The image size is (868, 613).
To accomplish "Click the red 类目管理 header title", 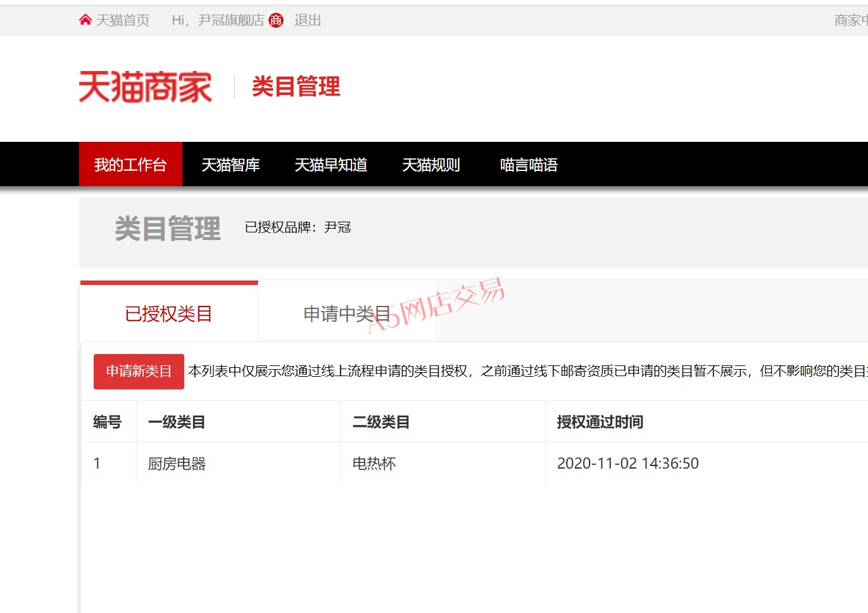I will tap(296, 87).
